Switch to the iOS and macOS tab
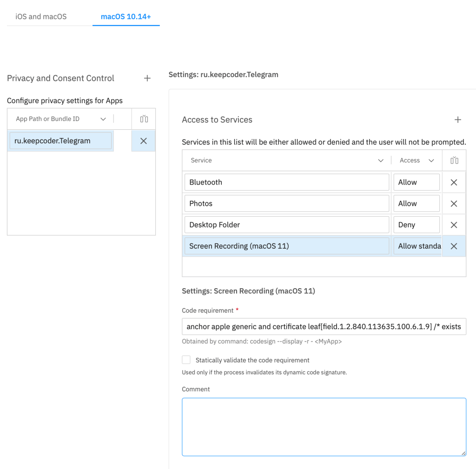The height and width of the screenshot is (469, 476). [x=41, y=17]
